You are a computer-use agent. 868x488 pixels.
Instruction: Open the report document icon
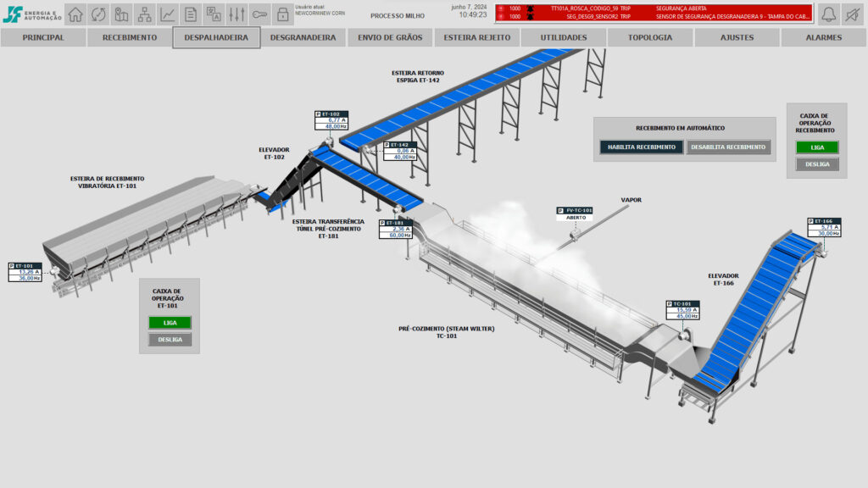click(x=191, y=14)
